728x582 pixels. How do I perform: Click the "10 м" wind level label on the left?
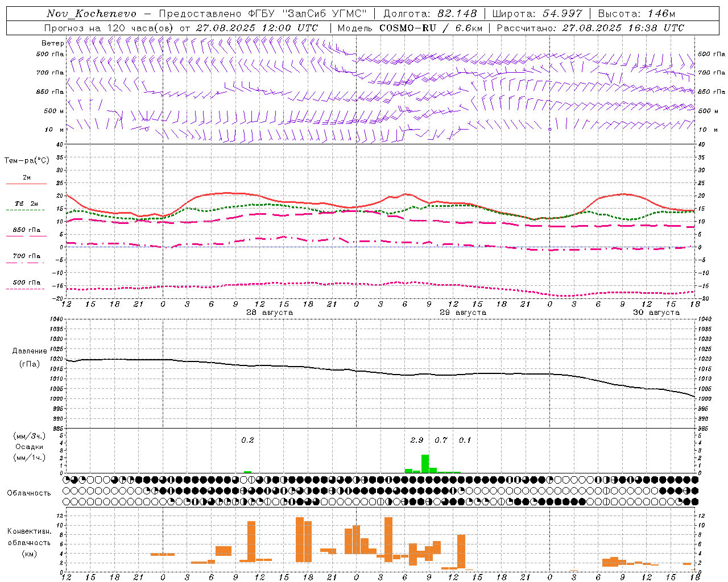(x=55, y=130)
